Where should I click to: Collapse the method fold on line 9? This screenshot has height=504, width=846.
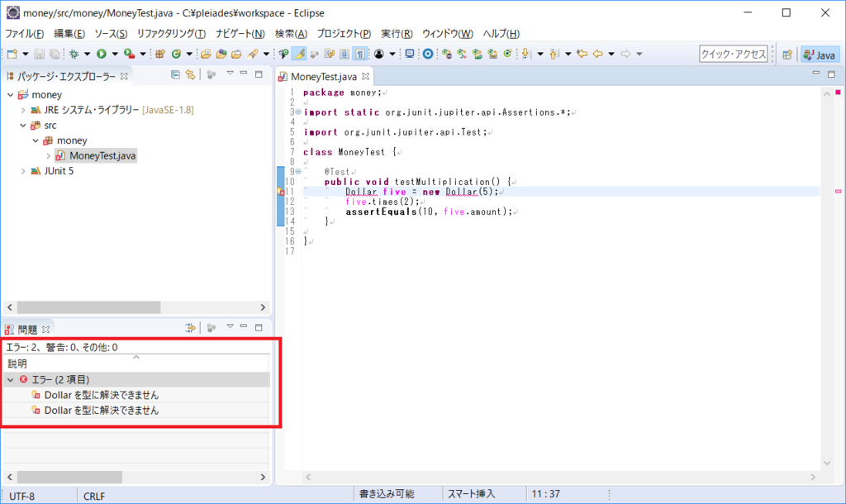tap(297, 172)
